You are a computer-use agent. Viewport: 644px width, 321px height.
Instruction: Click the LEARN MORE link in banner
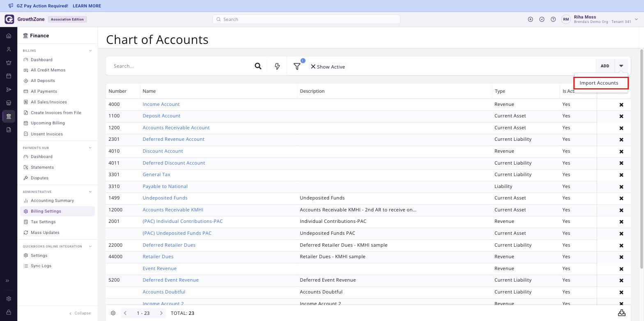87,6
